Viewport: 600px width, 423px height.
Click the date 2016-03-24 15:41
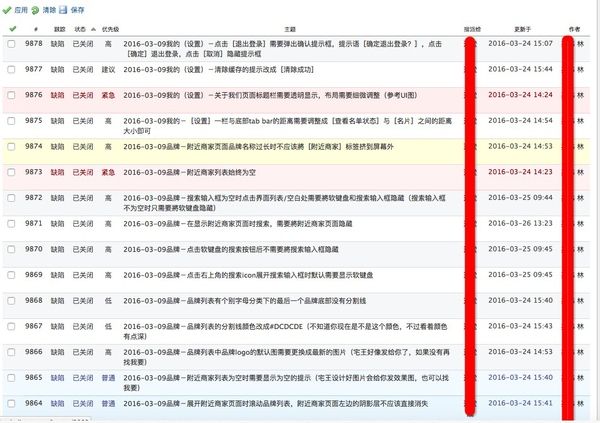520,403
